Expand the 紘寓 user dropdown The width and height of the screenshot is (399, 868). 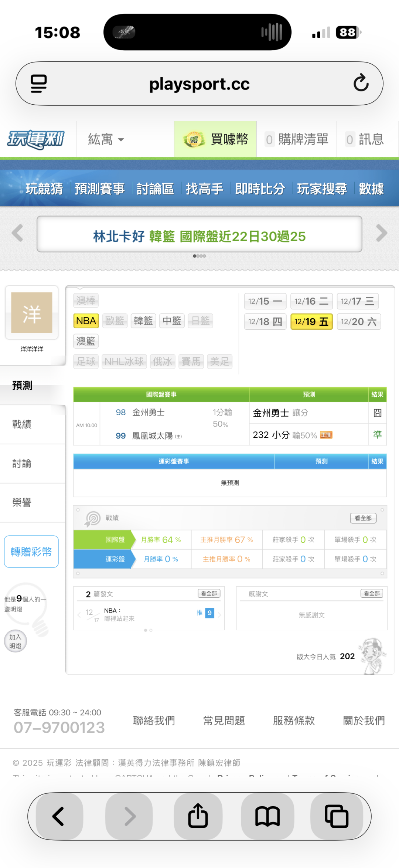(x=106, y=139)
